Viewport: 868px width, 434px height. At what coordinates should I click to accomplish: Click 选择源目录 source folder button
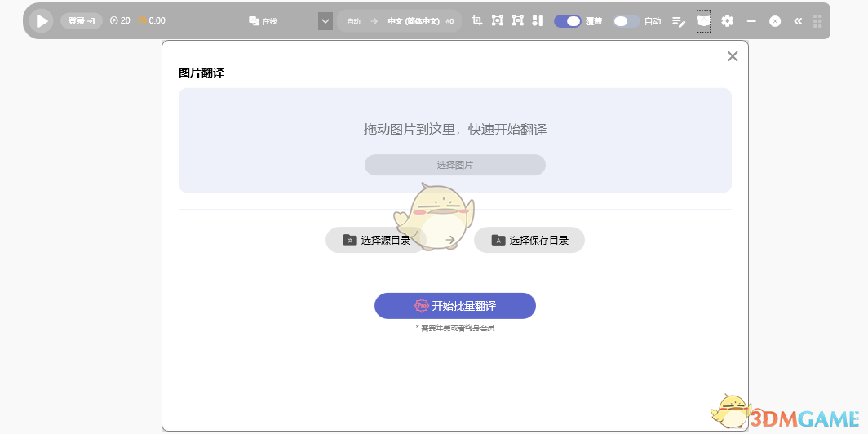[x=374, y=240]
